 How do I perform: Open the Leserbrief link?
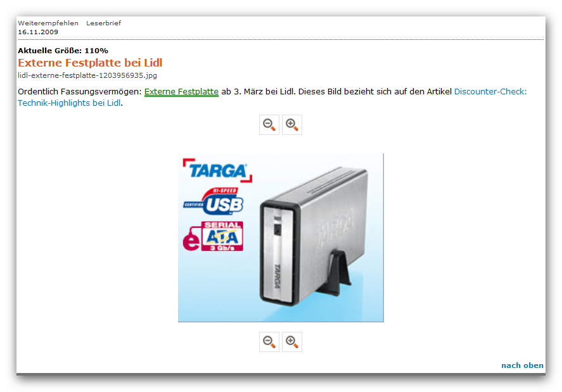[x=103, y=23]
